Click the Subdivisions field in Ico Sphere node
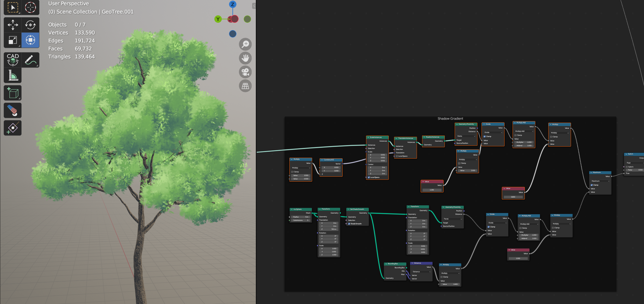The width and height of the screenshot is (644, 304). coord(301,220)
